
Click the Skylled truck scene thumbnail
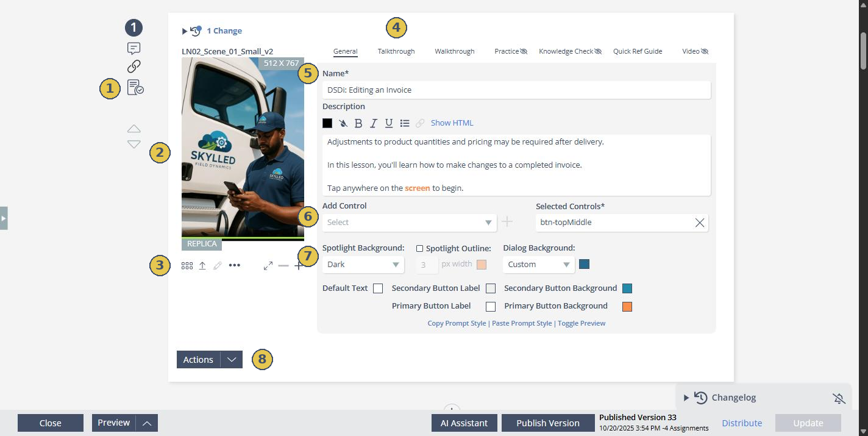243,149
